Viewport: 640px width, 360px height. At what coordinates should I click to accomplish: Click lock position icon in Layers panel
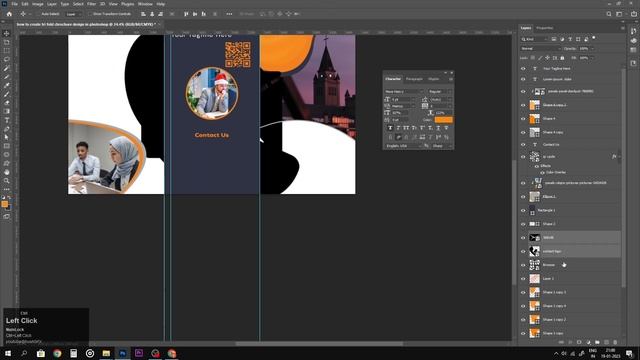tap(547, 58)
